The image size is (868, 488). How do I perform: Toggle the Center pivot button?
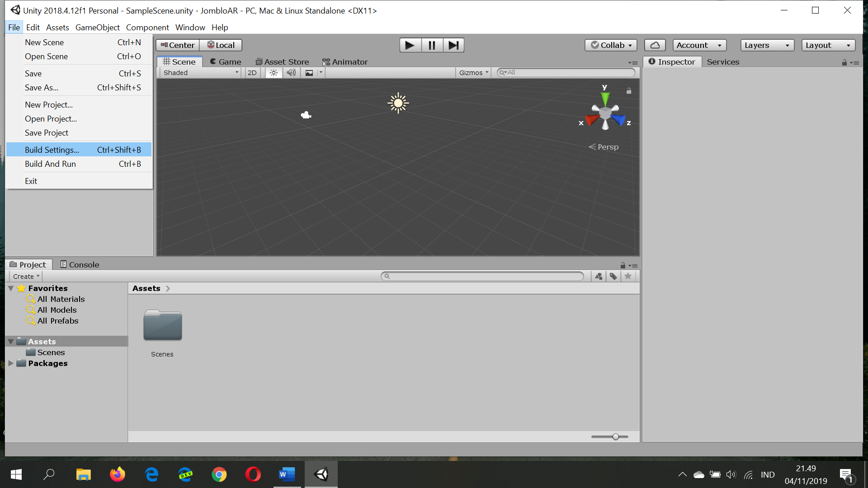(x=178, y=45)
